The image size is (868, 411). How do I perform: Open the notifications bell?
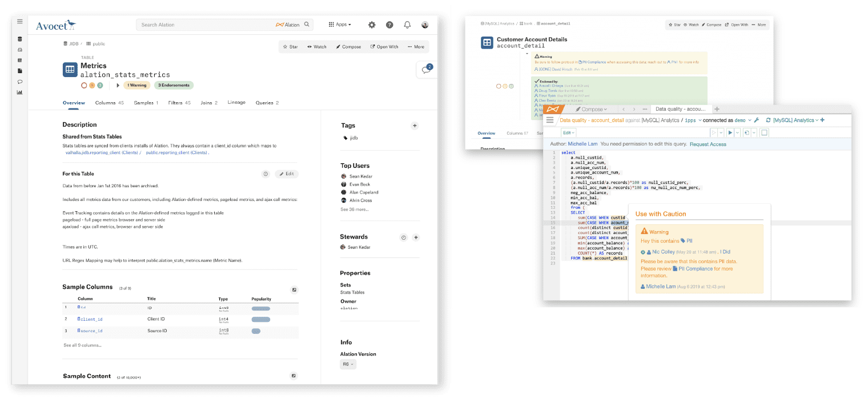pyautogui.click(x=407, y=25)
